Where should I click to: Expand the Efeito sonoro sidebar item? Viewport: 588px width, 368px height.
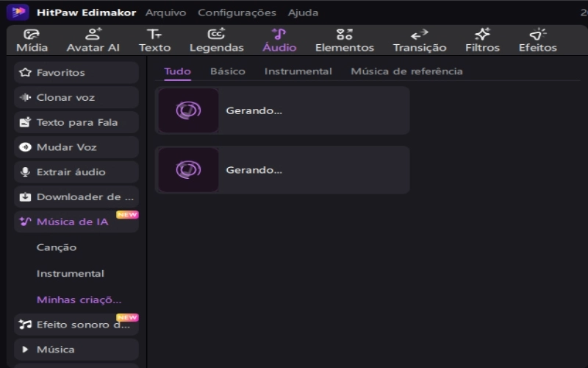pyautogui.click(x=76, y=325)
